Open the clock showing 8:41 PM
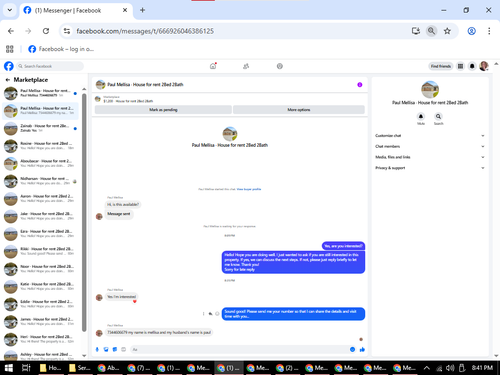This screenshot has height=375, width=500. click(x=482, y=368)
